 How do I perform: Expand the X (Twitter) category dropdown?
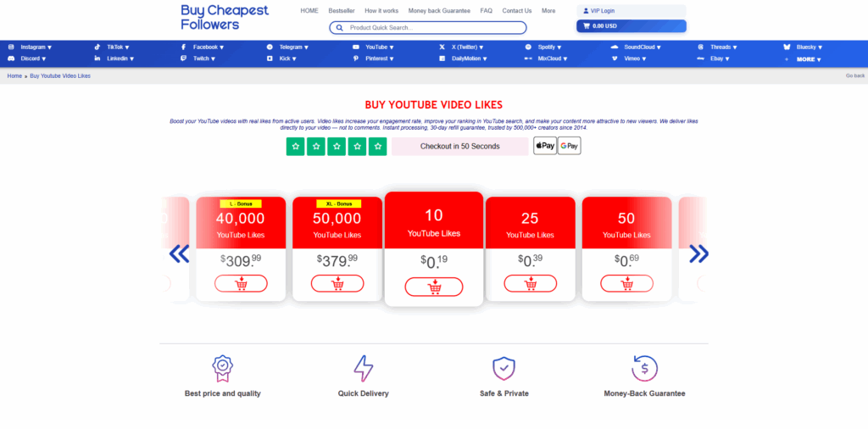coord(467,47)
